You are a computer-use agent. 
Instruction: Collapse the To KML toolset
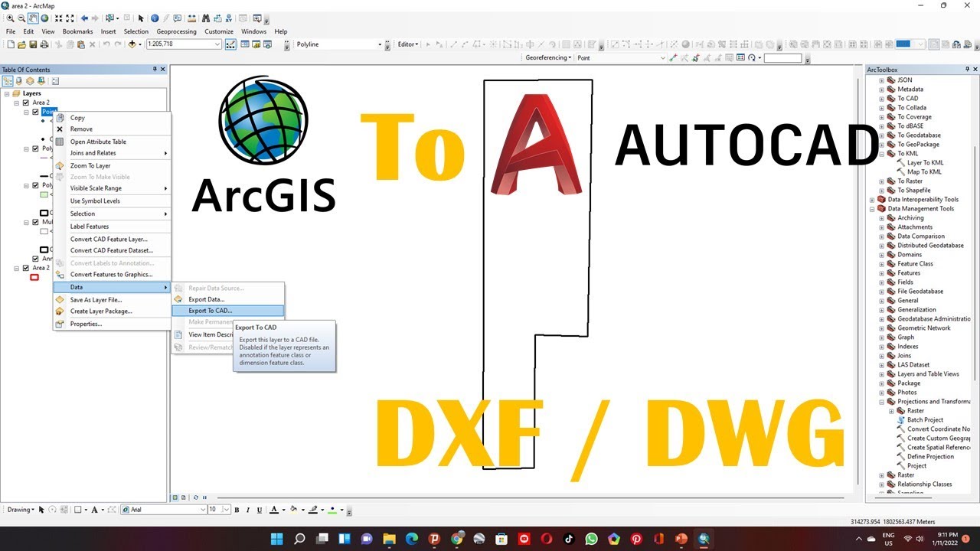point(882,154)
